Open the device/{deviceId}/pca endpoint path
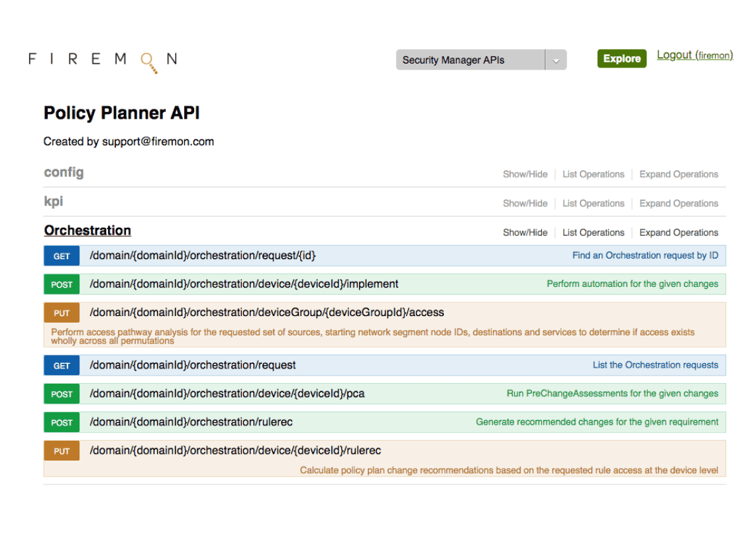 [x=227, y=394]
